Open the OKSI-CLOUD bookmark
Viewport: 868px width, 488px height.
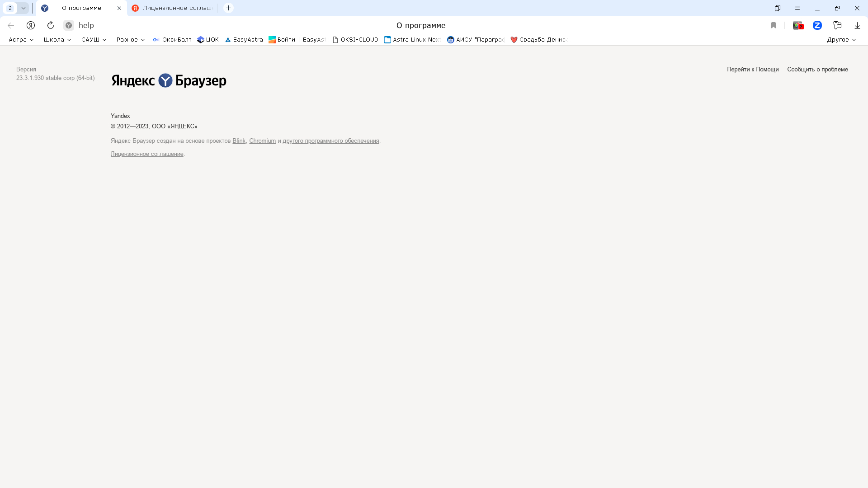(x=355, y=40)
